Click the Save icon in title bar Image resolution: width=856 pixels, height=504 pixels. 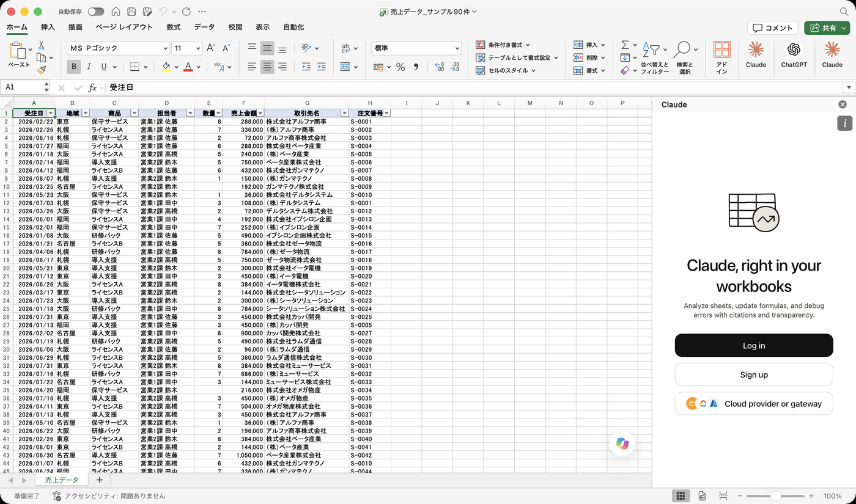point(132,12)
